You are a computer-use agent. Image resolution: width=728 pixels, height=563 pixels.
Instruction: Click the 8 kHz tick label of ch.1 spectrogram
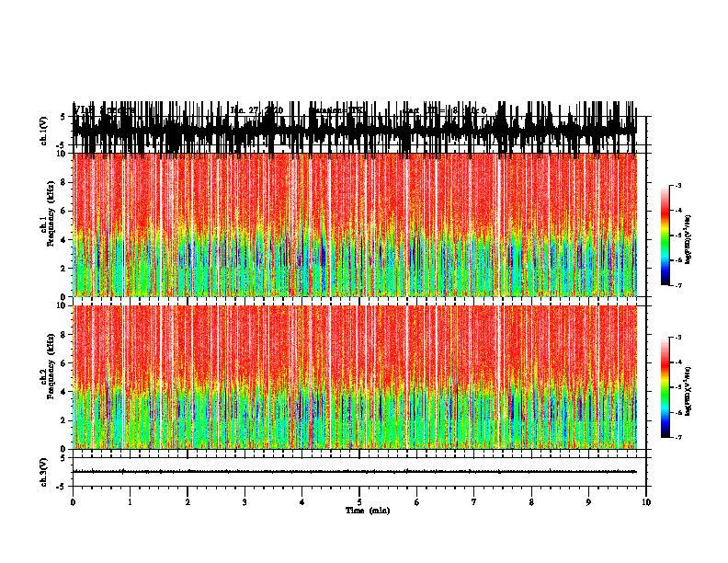[x=63, y=182]
